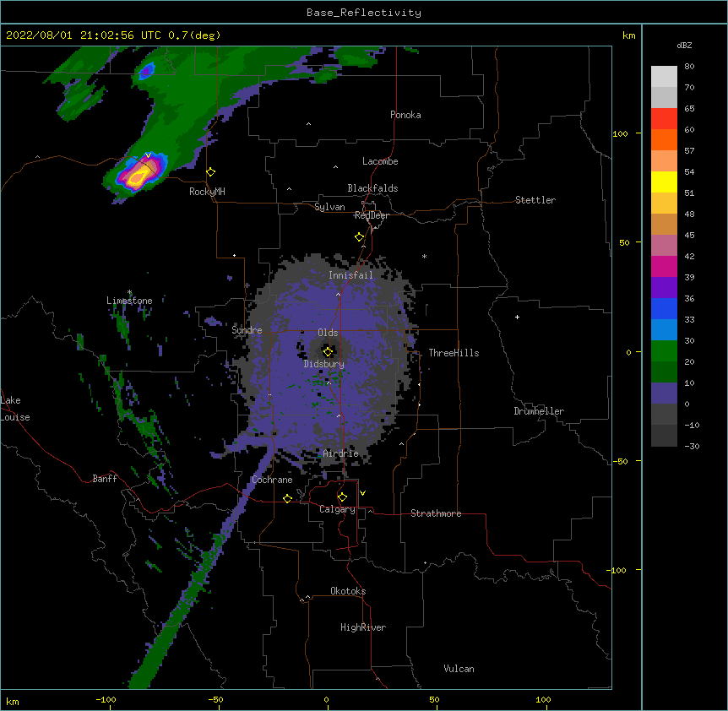The width and height of the screenshot is (728, 711).
Task: Click the Cochrane city label
Action: [x=272, y=480]
